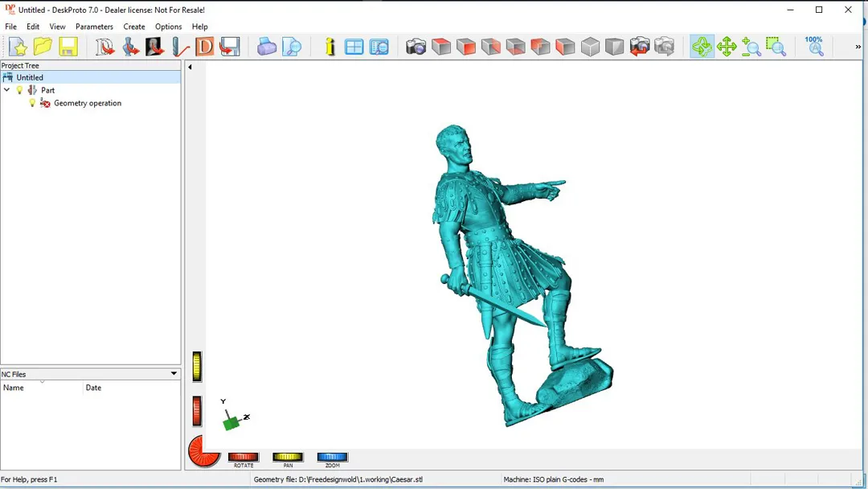This screenshot has height=489, width=868.
Task: Select the Pan view four-arrow tool
Action: pos(727,47)
